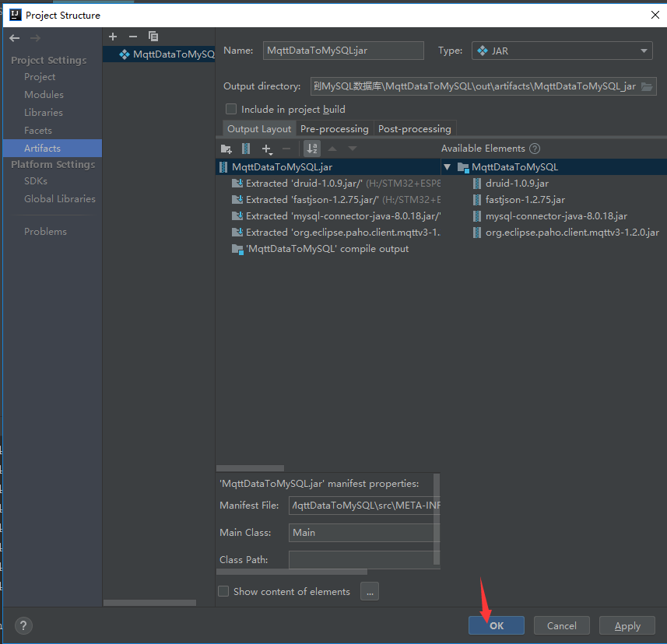
Task: Click the OK button
Action: tap(497, 625)
